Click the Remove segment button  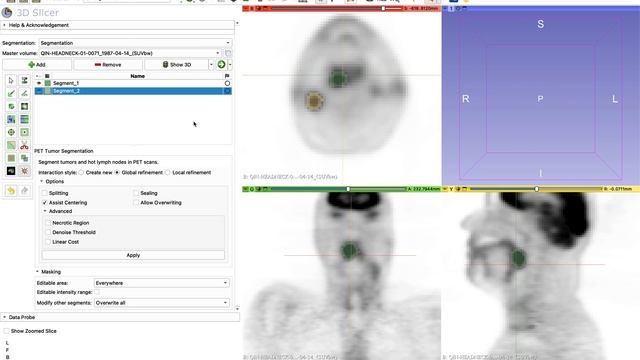108,64
